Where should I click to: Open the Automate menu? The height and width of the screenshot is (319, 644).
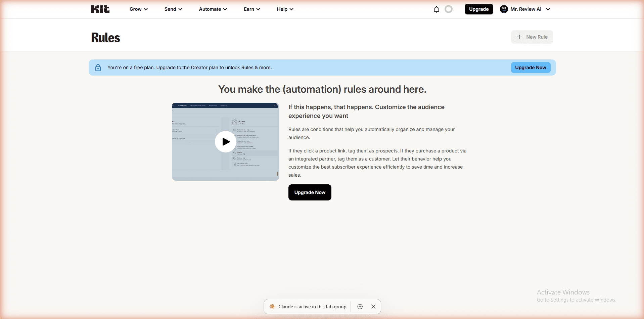(213, 9)
